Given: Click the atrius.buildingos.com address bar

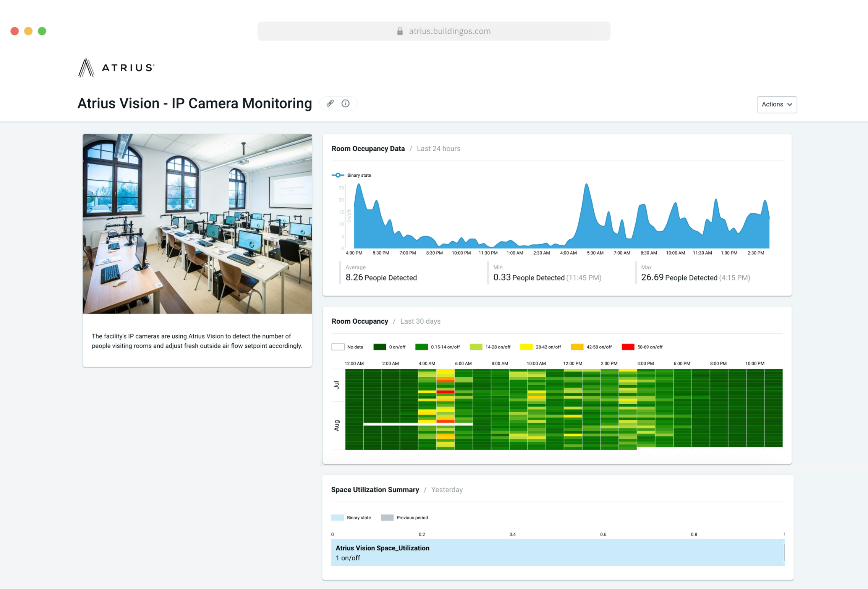Looking at the screenshot, I should coord(434,31).
